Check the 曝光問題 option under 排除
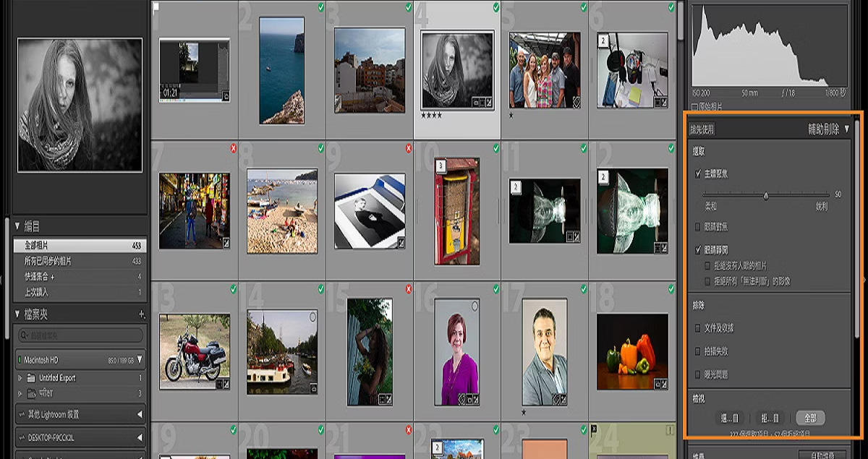The width and height of the screenshot is (868, 459). pos(696,374)
